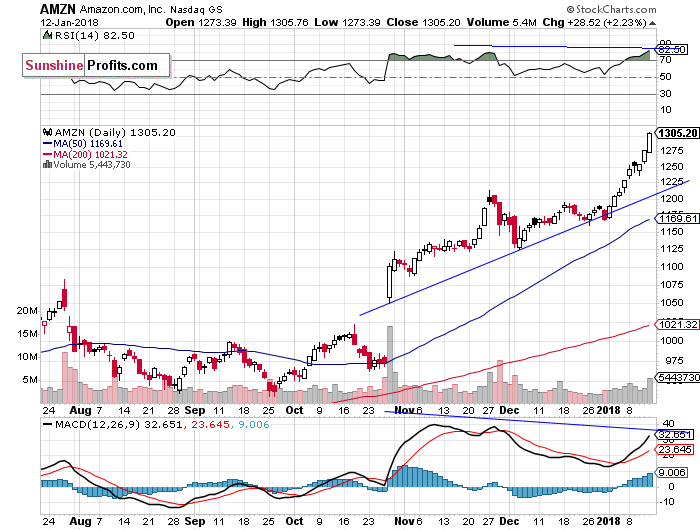This screenshot has height=530, width=700.
Task: Click the 32.651 MACD value flag
Action: pyautogui.click(x=674, y=435)
